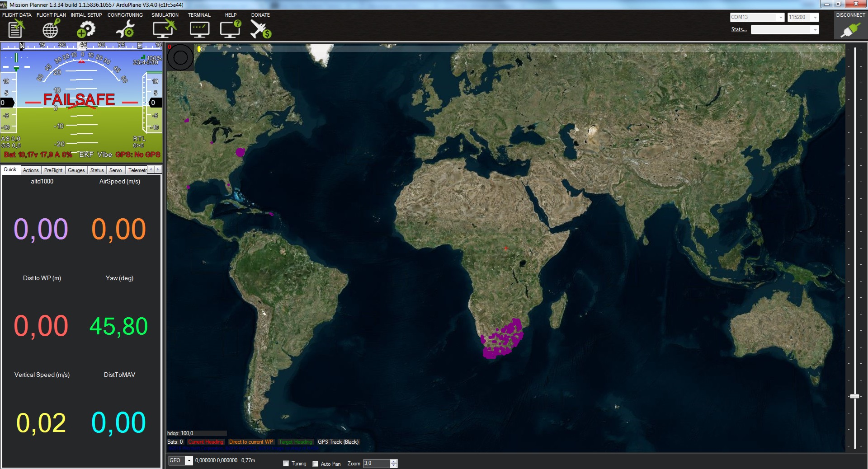Open the Terminal icon

pos(199,29)
